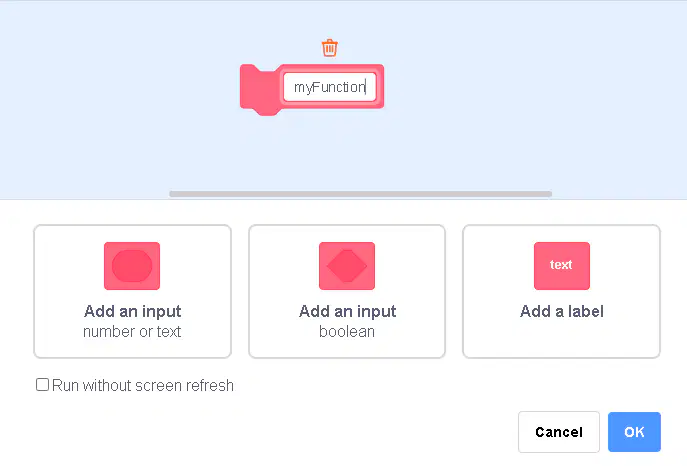Choose the 'Add an input number or text' card
Image resolution: width=687 pixels, height=466 pixels.
pyautogui.click(x=132, y=291)
